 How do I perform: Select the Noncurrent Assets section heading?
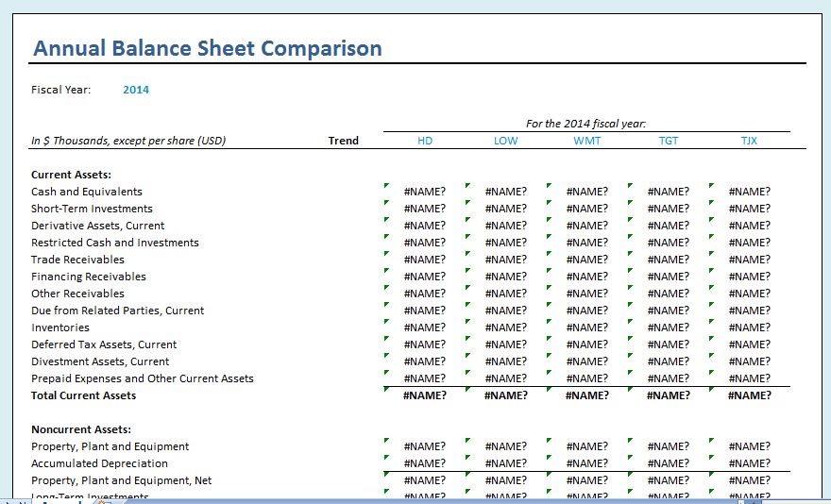point(80,429)
